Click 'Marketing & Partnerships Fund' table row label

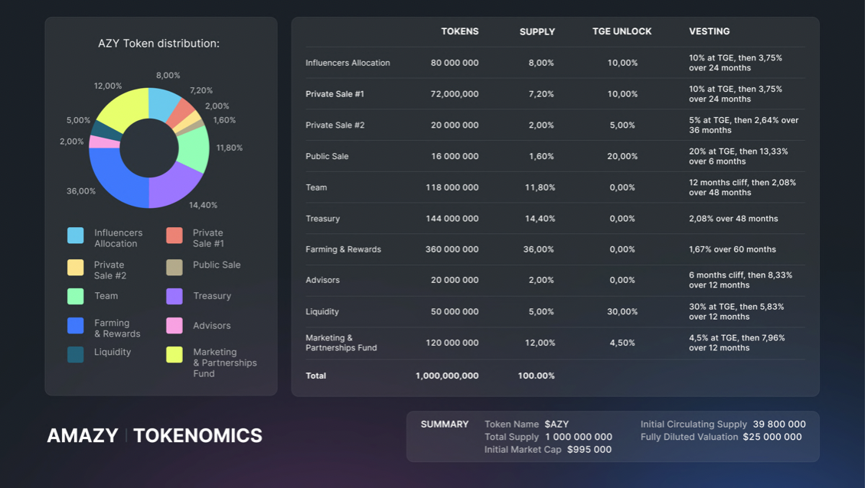pos(341,343)
